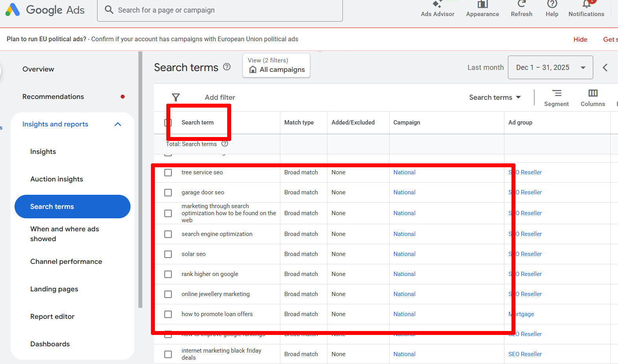The height and width of the screenshot is (364, 618).
Task: Hide the EU political ads banner
Action: tap(580, 39)
